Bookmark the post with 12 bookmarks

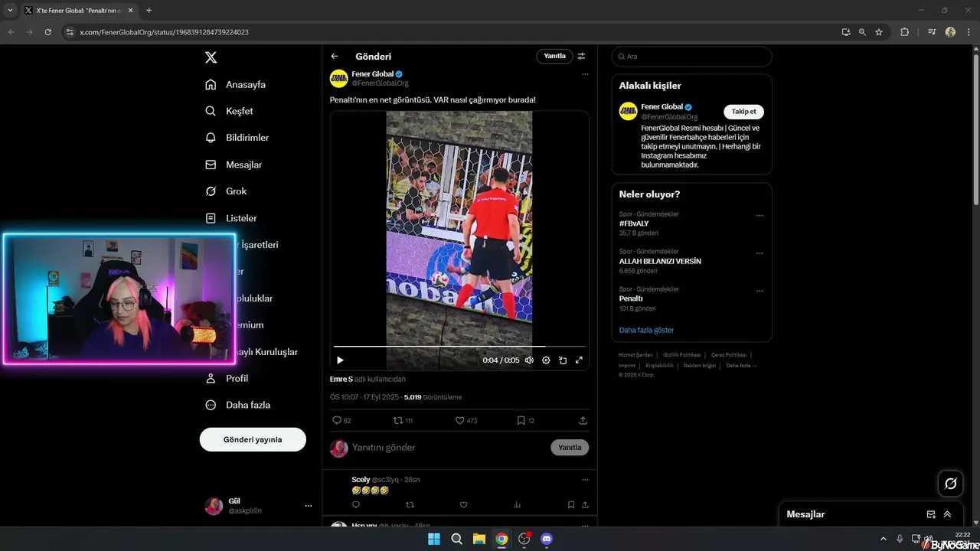pos(525,420)
